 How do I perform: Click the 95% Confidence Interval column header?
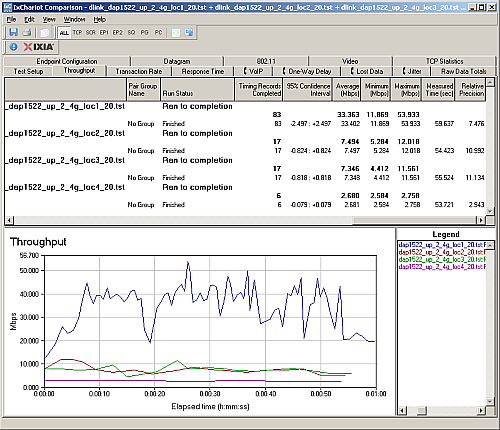click(x=307, y=89)
